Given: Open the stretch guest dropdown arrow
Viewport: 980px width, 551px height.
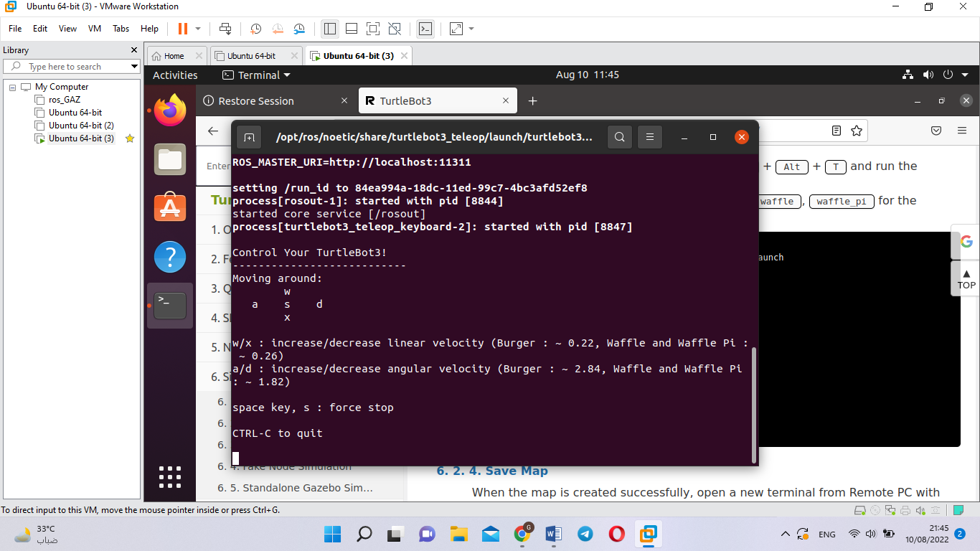Looking at the screenshot, I should pos(471,29).
